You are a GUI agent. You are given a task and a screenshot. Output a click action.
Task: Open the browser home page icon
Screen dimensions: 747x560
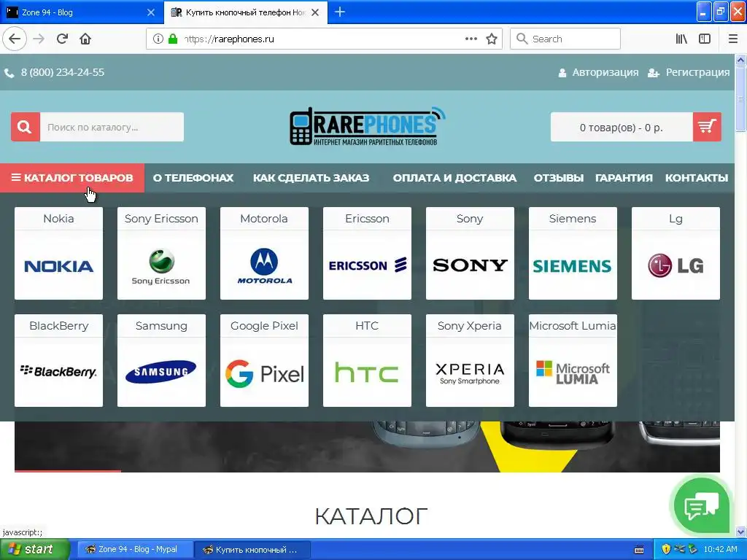[x=85, y=39]
